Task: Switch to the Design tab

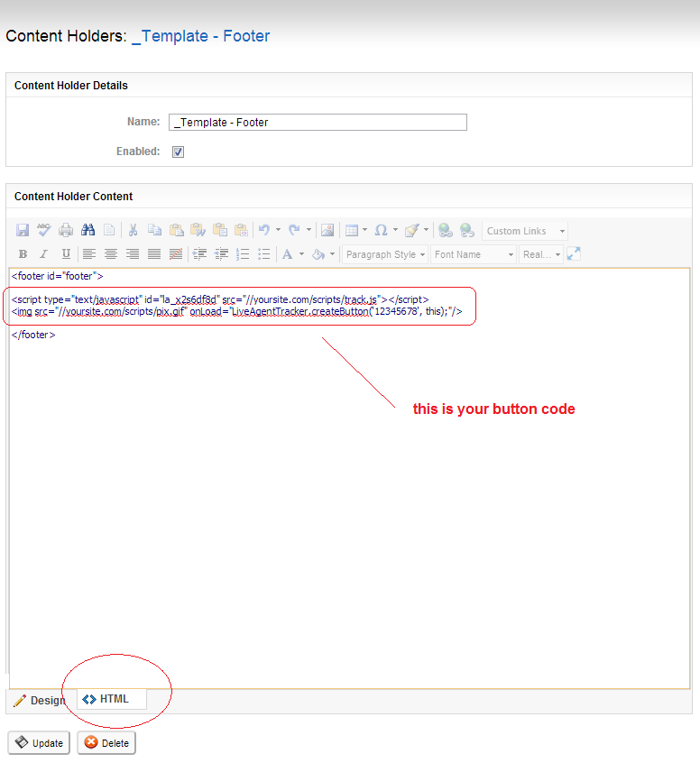Action: click(x=40, y=700)
